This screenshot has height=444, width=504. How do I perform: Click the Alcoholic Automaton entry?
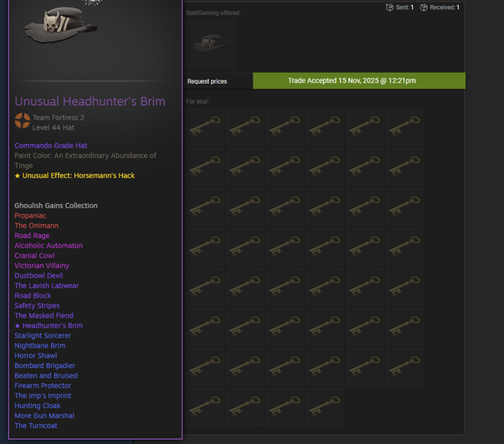tap(48, 246)
